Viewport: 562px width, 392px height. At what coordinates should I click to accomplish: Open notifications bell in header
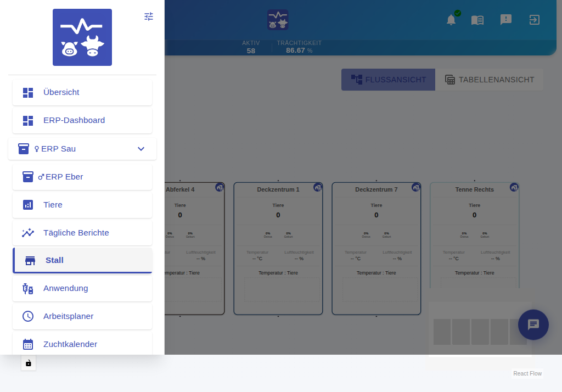(451, 20)
